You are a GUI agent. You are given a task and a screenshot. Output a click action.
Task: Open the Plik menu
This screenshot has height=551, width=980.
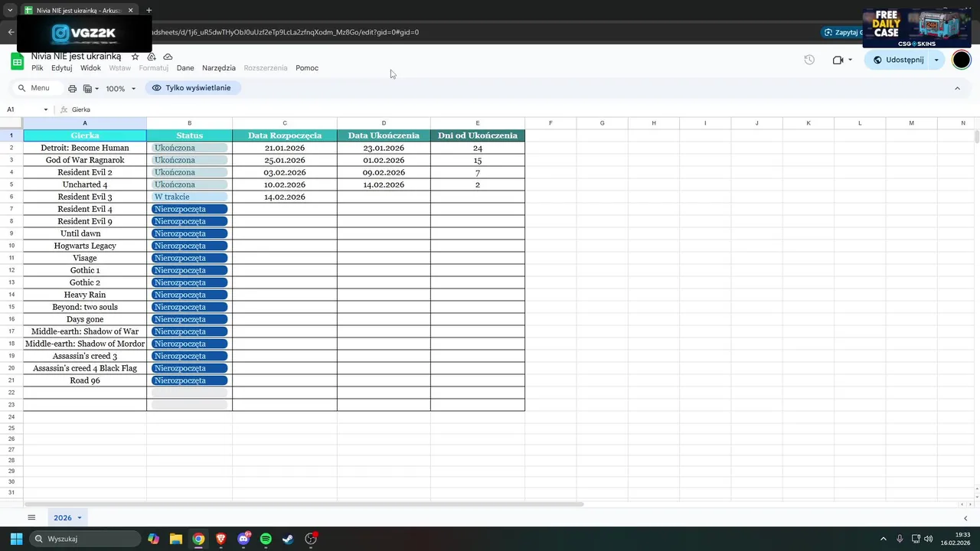coord(38,68)
